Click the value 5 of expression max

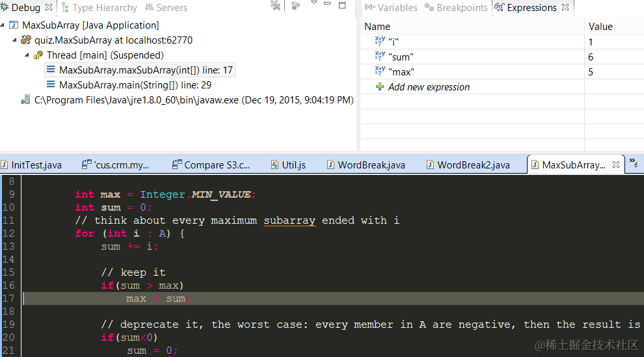click(x=591, y=72)
